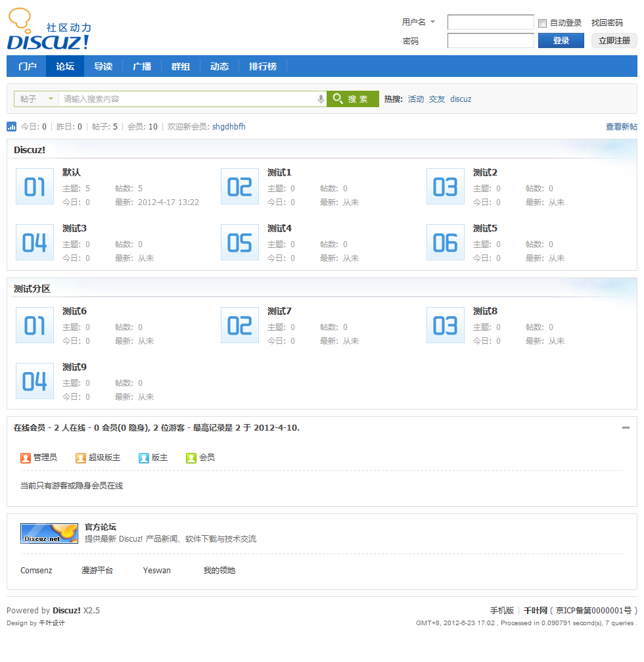
Task: Click the Discuz.net banner thumbnail
Action: coord(49,533)
